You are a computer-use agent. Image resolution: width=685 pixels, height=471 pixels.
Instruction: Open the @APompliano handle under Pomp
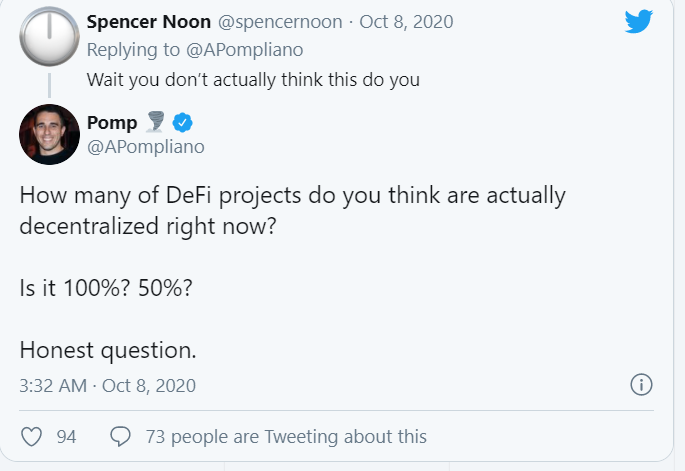147,147
